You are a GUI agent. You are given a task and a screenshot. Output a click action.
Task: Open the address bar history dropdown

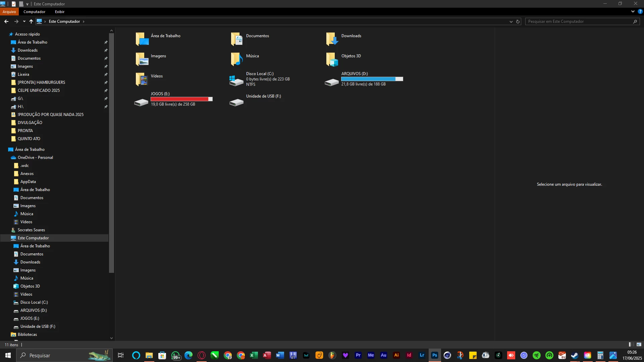511,21
